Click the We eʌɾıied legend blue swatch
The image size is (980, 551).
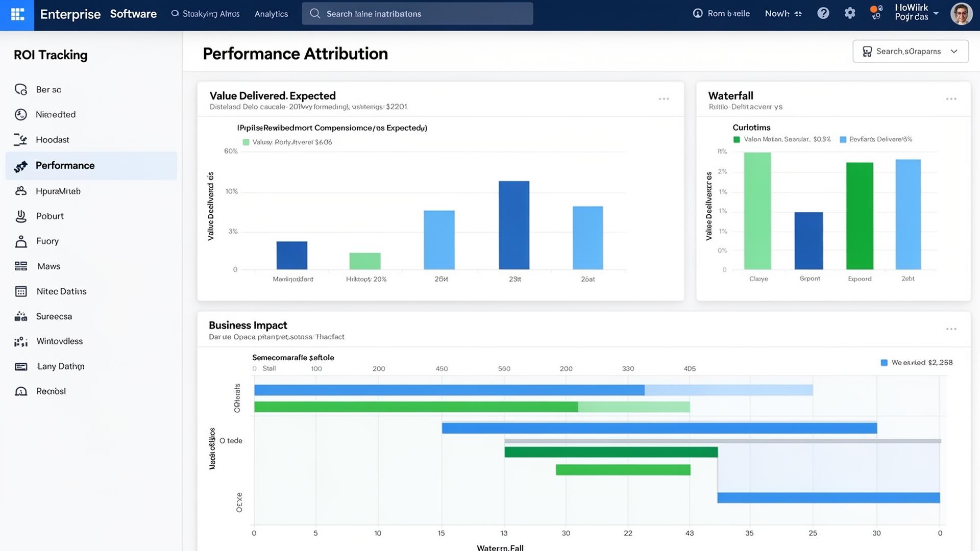pyautogui.click(x=884, y=363)
